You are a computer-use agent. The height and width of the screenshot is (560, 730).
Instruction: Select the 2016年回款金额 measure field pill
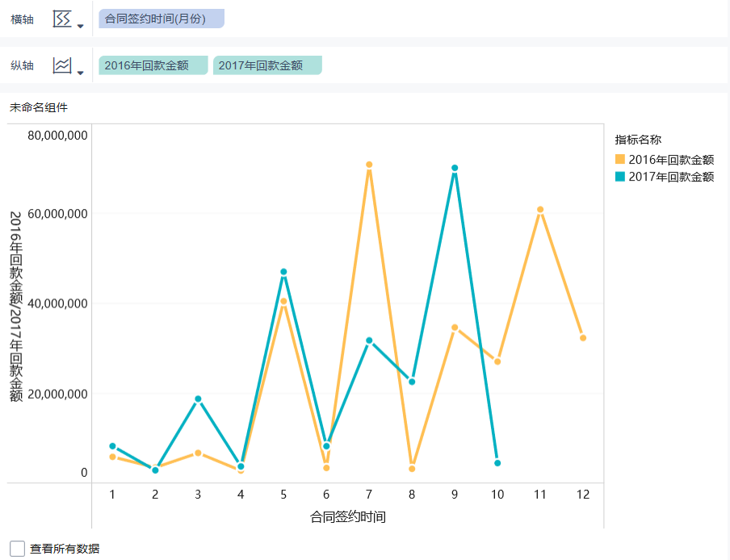click(x=153, y=65)
